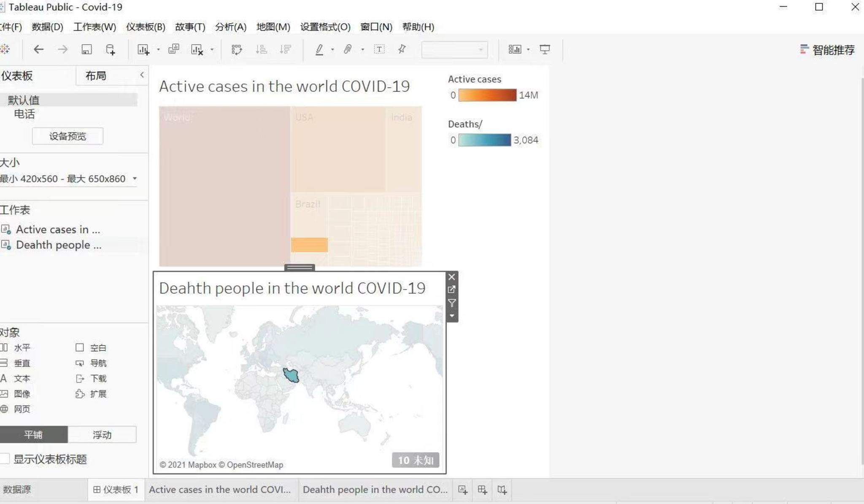Click the filter funnel icon on the map

[x=452, y=303]
